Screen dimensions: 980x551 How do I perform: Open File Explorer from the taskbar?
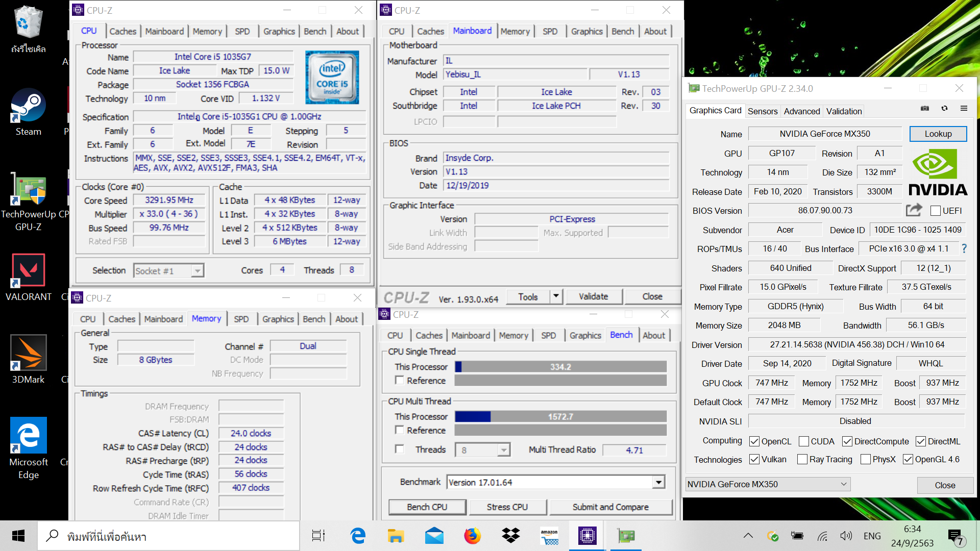click(x=396, y=536)
